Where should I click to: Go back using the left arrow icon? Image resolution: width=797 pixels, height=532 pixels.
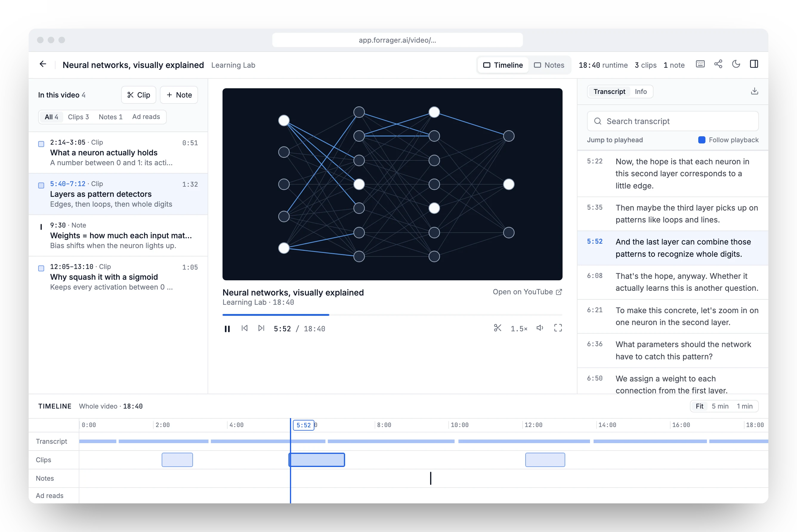43,64
